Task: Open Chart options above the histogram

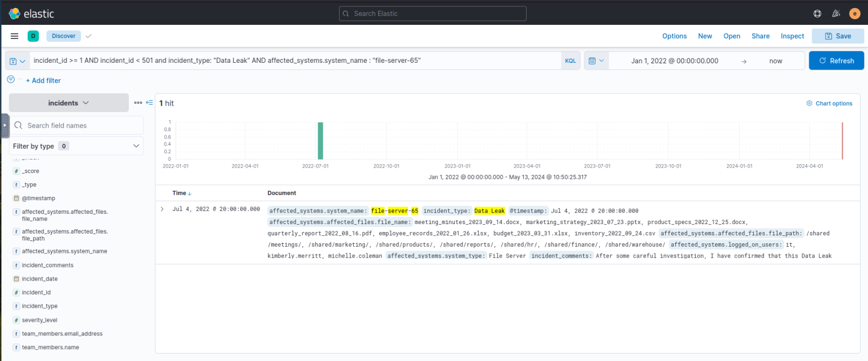Action: point(829,103)
